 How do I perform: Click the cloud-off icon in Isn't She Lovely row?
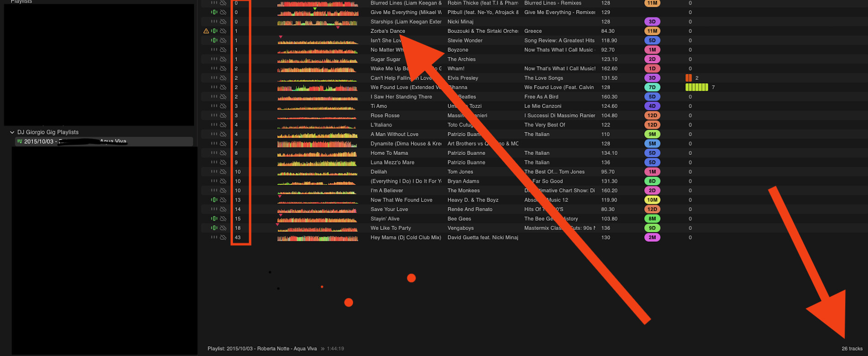pos(223,40)
